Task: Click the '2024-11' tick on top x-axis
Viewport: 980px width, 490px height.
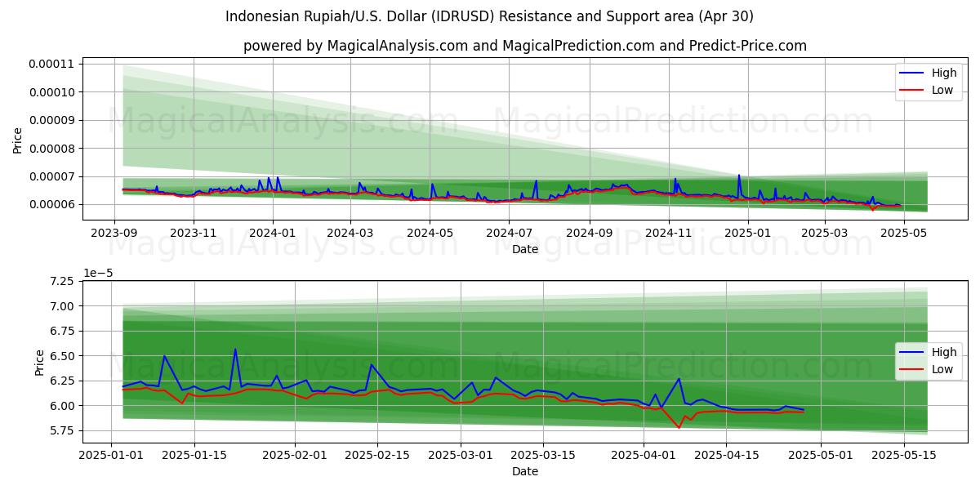Action: (669, 233)
